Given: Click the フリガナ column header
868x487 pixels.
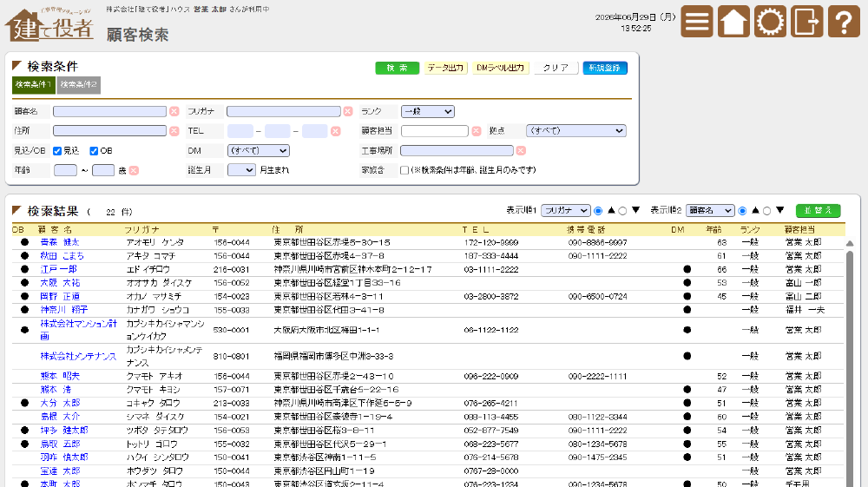Looking at the screenshot, I should coord(141,229).
